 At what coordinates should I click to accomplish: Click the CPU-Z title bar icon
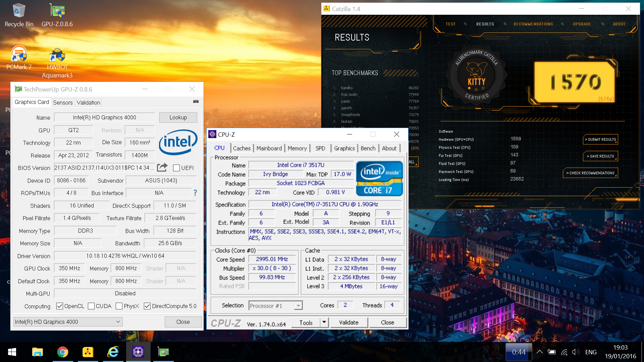[212, 134]
